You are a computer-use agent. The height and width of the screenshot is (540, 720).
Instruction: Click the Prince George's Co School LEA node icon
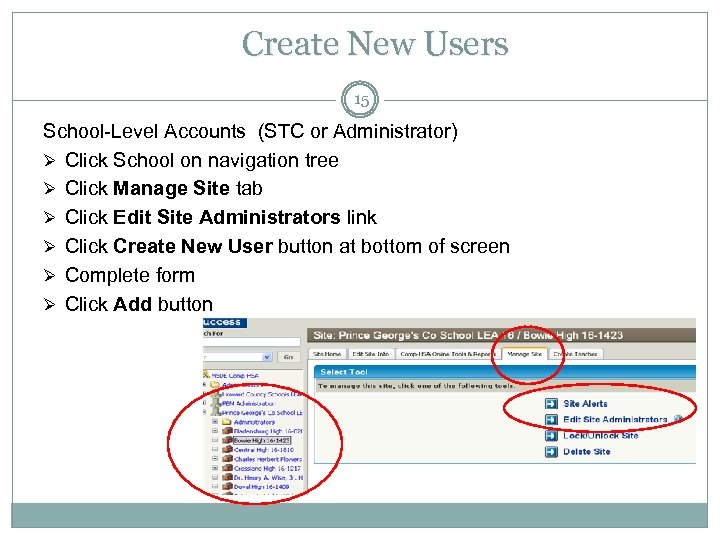(216, 412)
